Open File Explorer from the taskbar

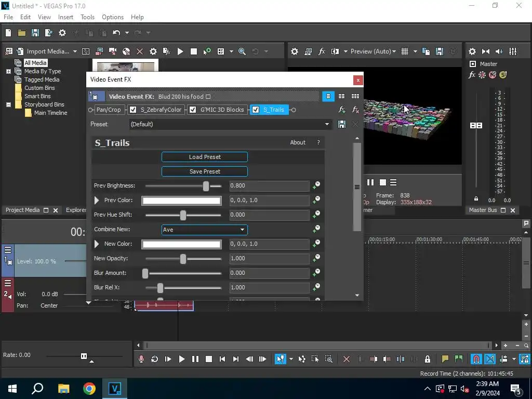pos(63,389)
